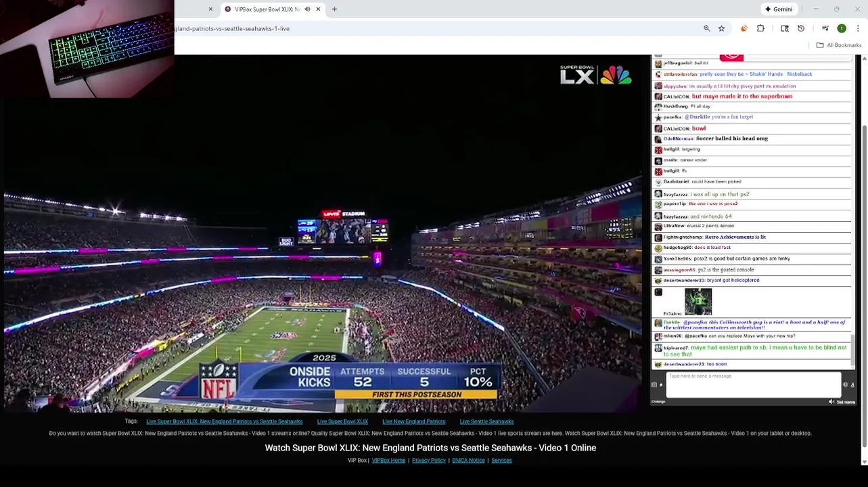Click the tab search icon in toolbar
Viewport: 868px width, 487px height.
785,28
